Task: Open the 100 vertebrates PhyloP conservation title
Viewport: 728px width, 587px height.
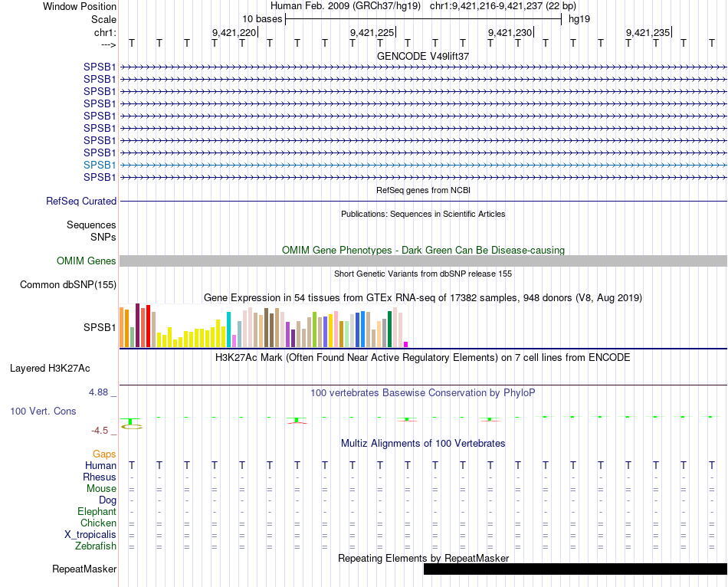Action: click(x=423, y=393)
